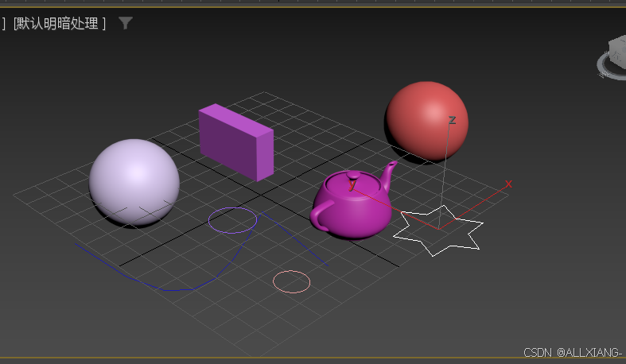This screenshot has width=626, height=364.
Task: Click the viewport filter funnel icon
Action: click(x=126, y=23)
